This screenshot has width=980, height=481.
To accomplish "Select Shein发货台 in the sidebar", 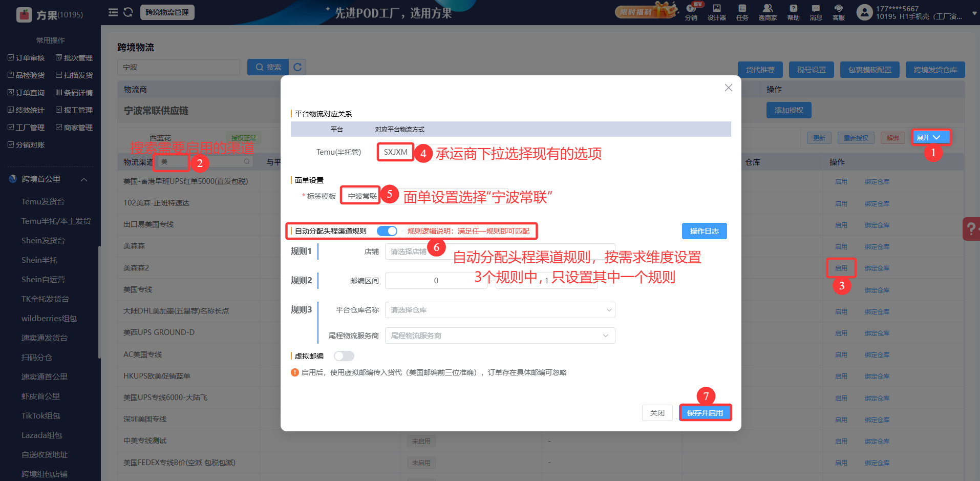I will [x=43, y=241].
